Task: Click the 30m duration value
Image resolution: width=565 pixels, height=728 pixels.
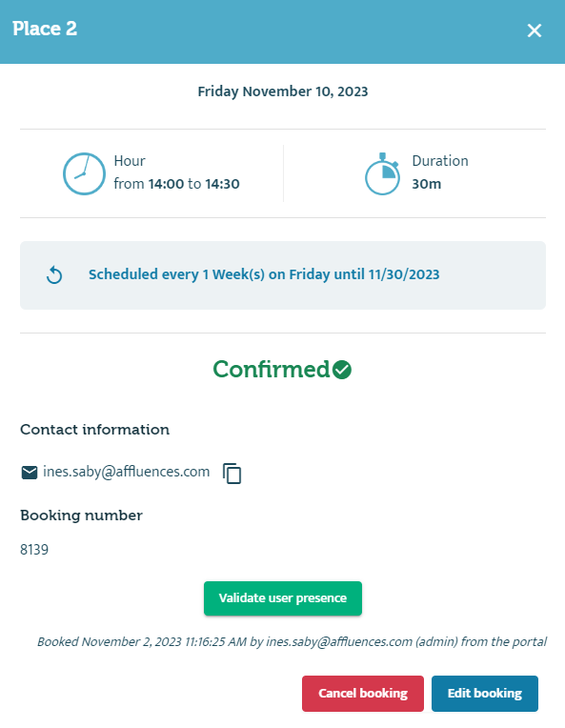Action: 427,184
